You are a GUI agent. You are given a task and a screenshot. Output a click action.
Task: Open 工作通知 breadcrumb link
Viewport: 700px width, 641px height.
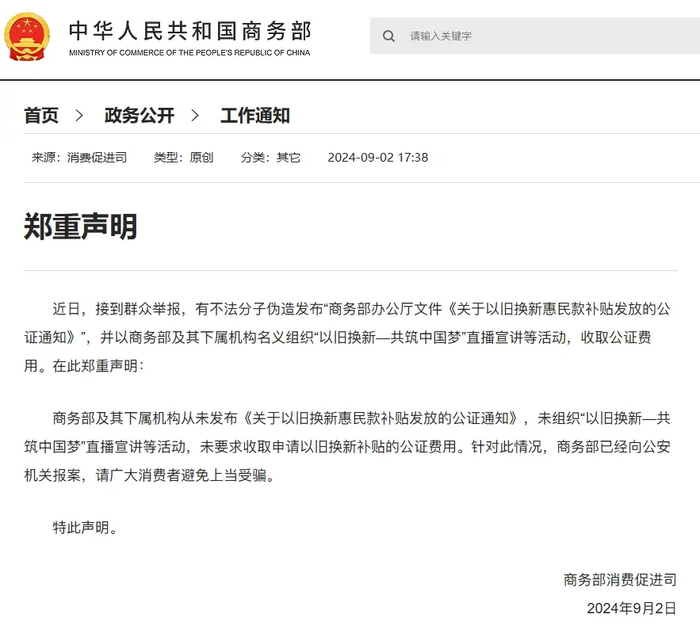click(x=255, y=116)
